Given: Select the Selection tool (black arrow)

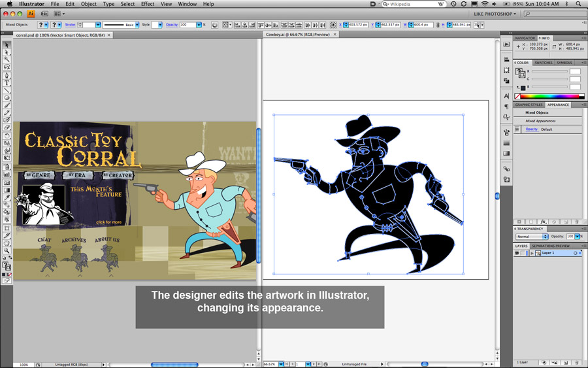Looking at the screenshot, I should pos(7,44).
